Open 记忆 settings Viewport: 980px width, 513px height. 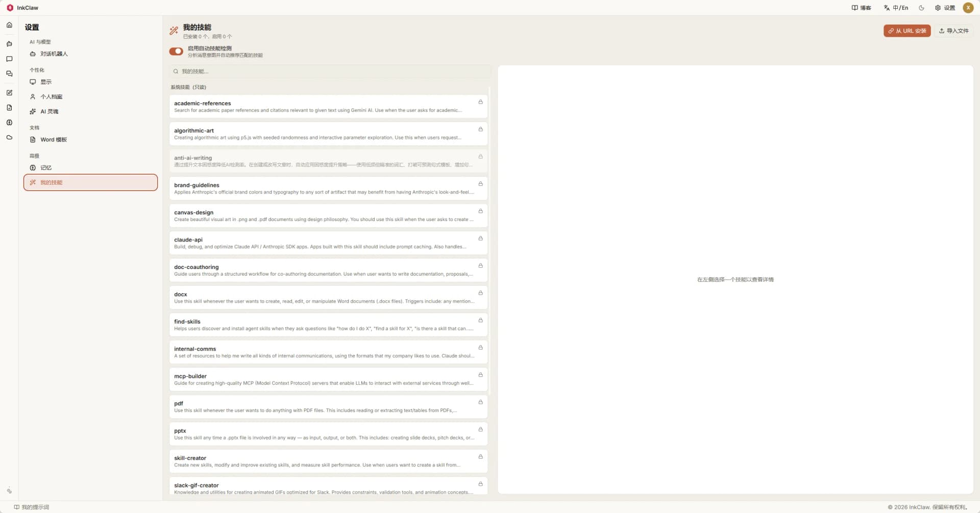[90, 168]
